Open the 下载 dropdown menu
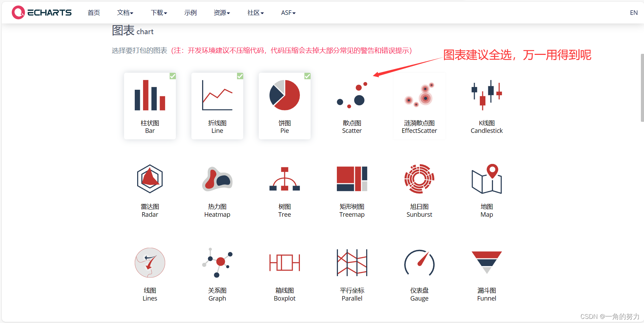Image resolution: width=644 pixels, height=323 pixels. pos(158,12)
